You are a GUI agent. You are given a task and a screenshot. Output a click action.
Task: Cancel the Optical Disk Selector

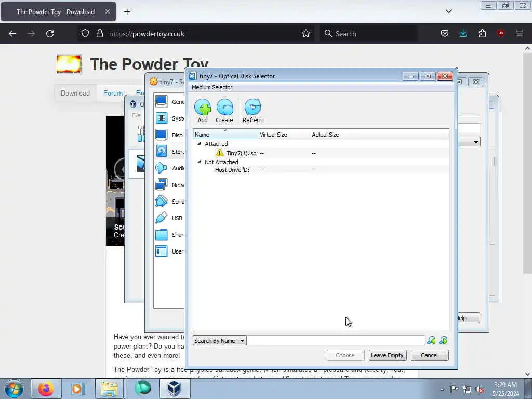pyautogui.click(x=430, y=355)
